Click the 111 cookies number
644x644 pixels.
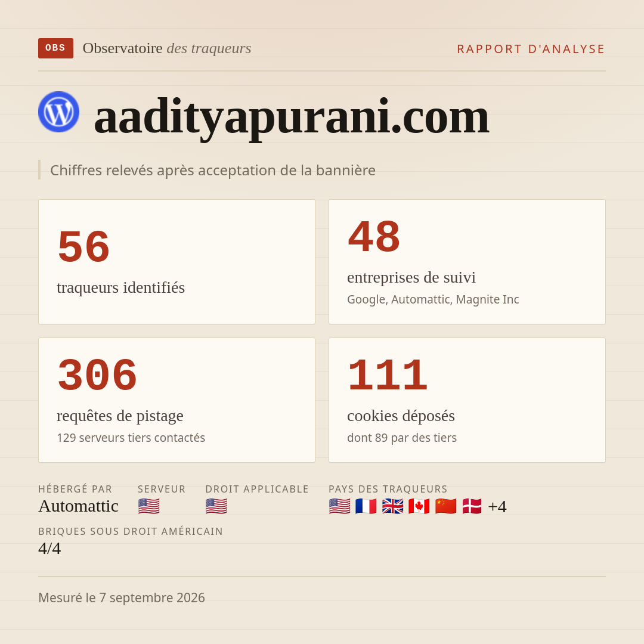pyautogui.click(x=388, y=375)
